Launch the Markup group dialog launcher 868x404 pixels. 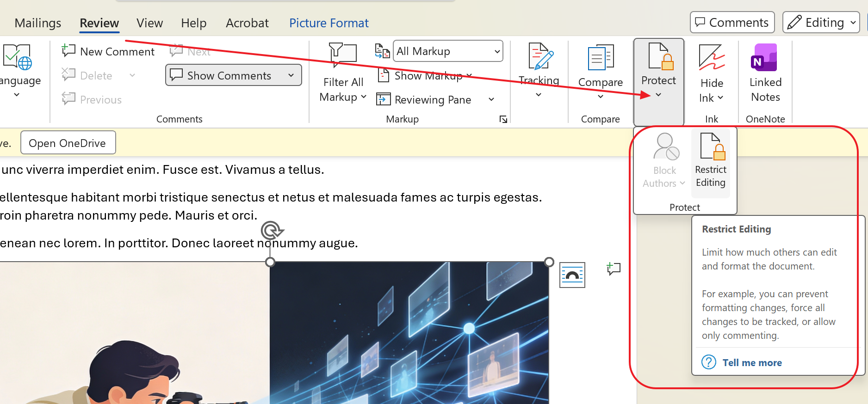click(x=503, y=120)
